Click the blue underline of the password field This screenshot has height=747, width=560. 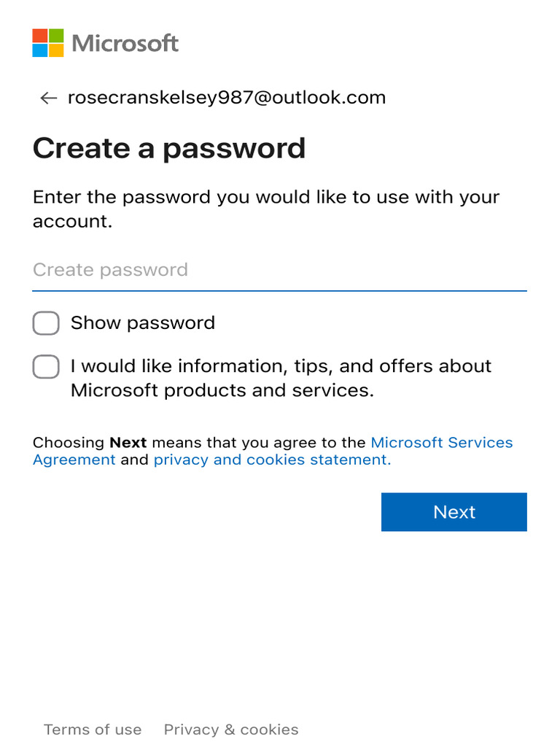[279, 290]
